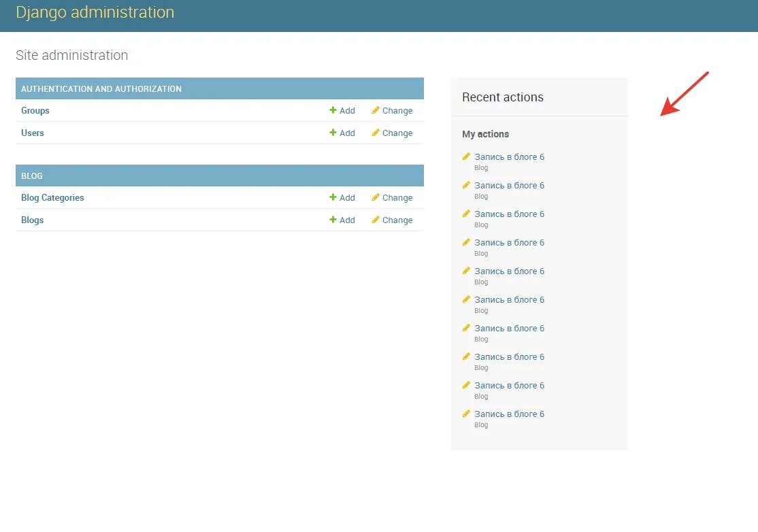The height and width of the screenshot is (532, 758).
Task: Open the Authentication and Authorization section header
Action: pos(101,89)
